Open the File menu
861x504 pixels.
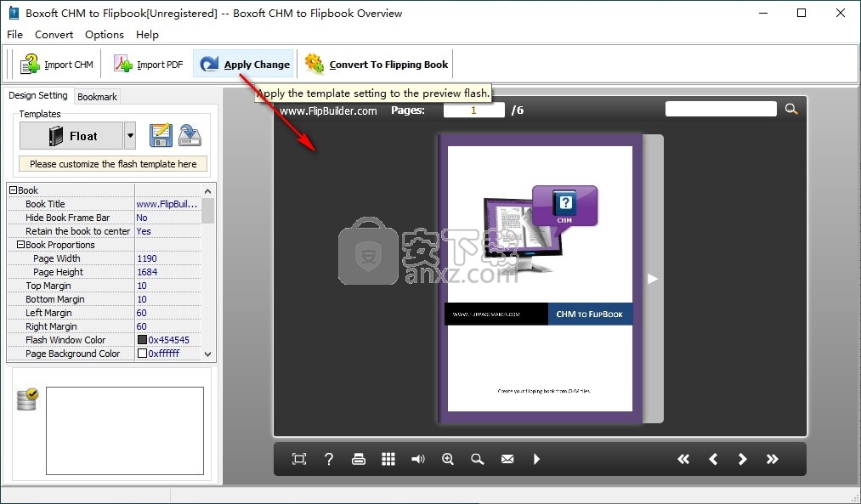(x=14, y=35)
